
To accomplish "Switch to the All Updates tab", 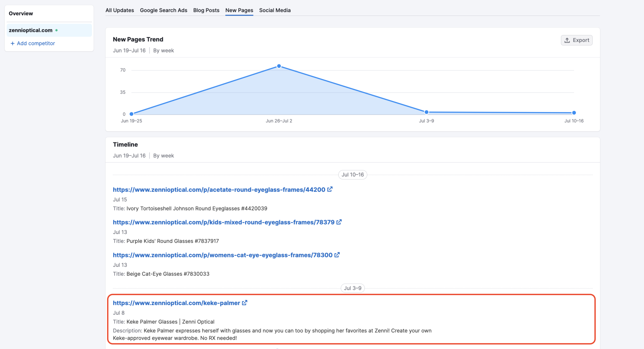I will coord(120,10).
